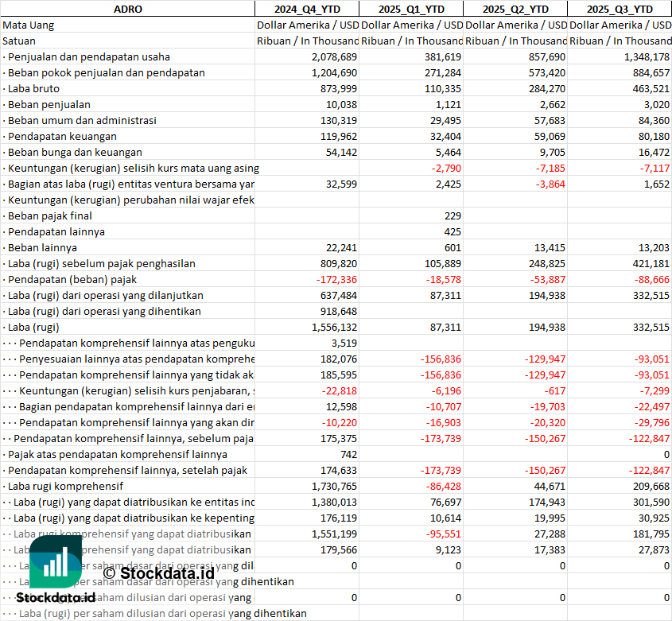The height and width of the screenshot is (621, 672).
Task: Select the Pendapatan lainnya label
Action: click(x=56, y=231)
